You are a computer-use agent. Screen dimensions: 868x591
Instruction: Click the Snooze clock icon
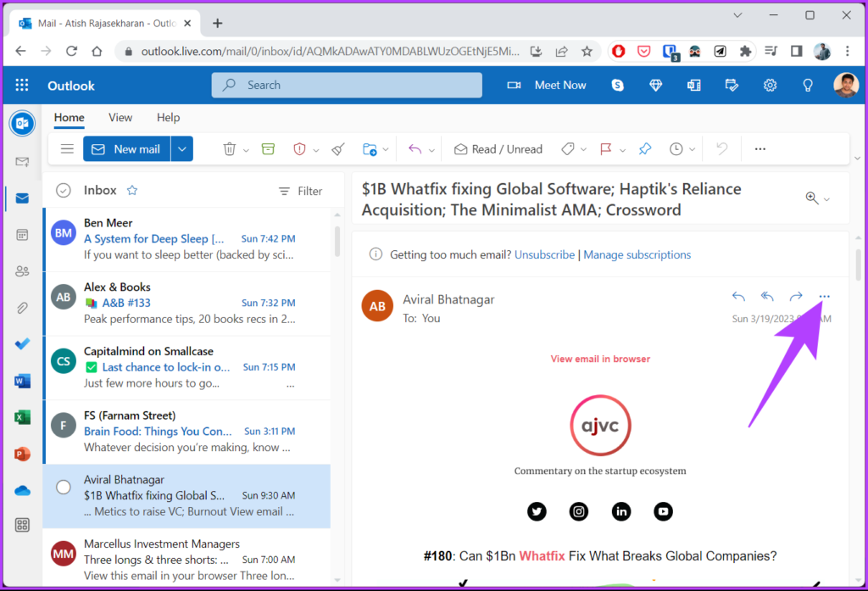pos(676,149)
